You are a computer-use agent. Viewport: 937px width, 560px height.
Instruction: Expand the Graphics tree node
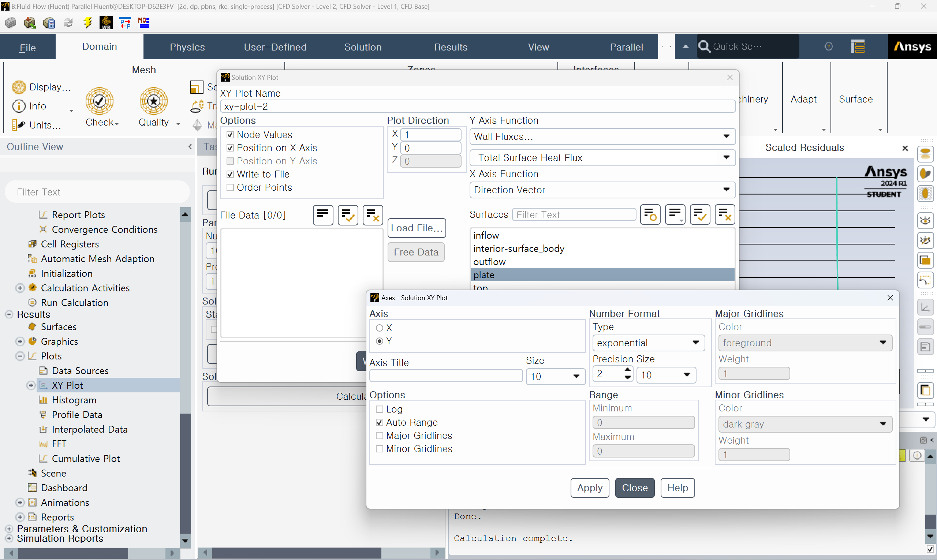20,341
